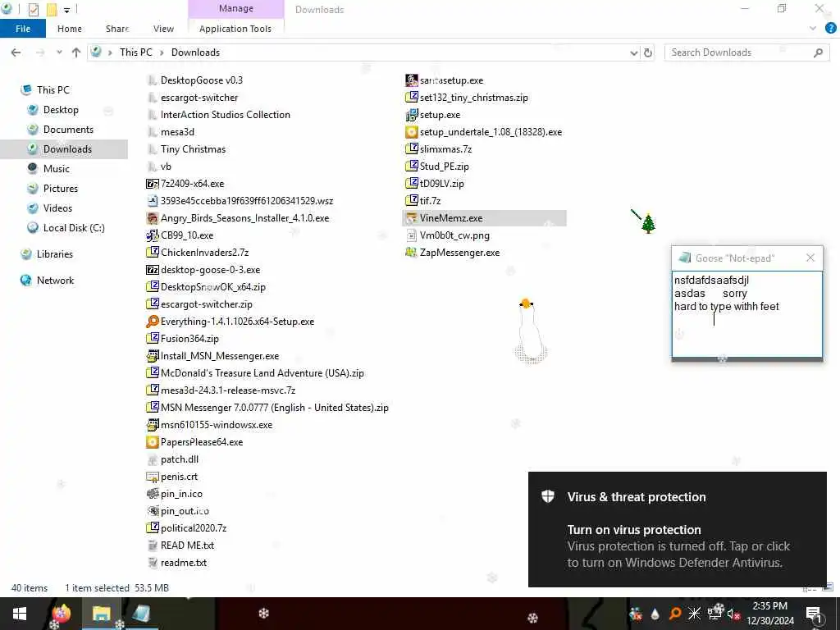Image resolution: width=840 pixels, height=630 pixels.
Task: Expand chevron after This PC in address bar
Action: 162,52
